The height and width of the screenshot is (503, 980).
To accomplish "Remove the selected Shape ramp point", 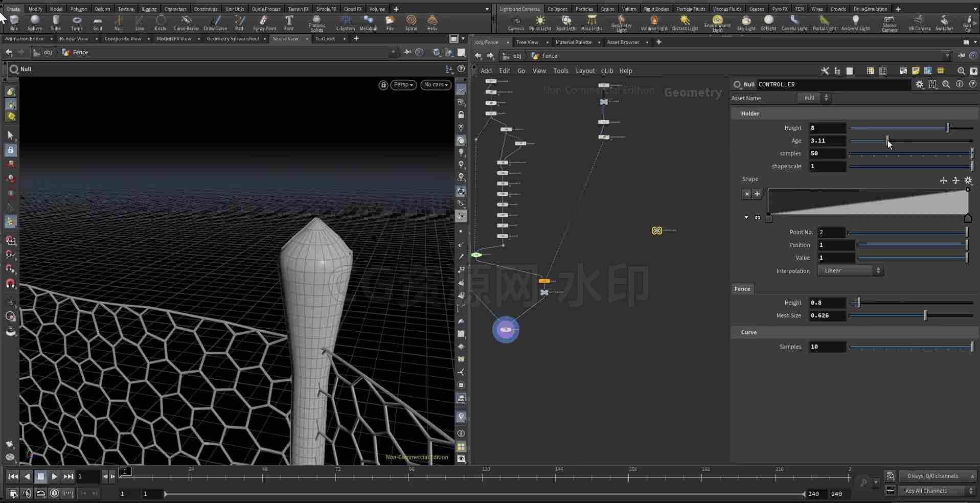I will (x=747, y=194).
